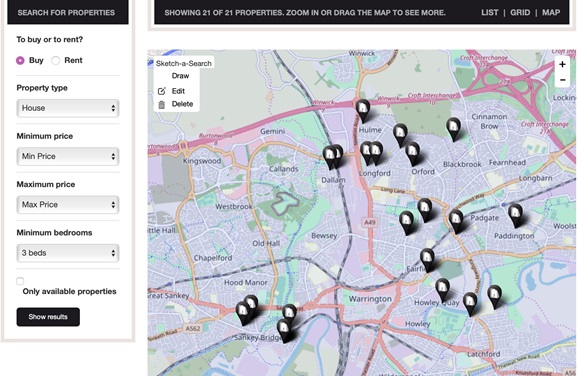Viewport: 578px width, 376px height.
Task: Open the Max Price dropdown
Action: (68, 205)
